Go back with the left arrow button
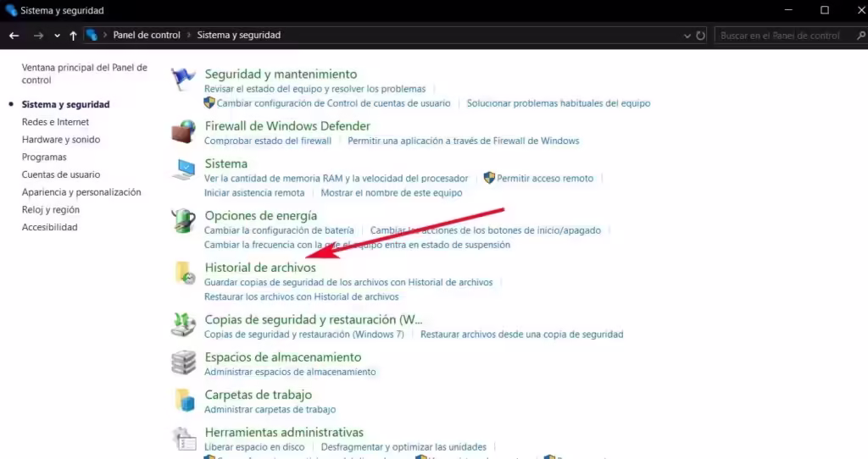Viewport: 868px width, 459px height. click(x=14, y=36)
